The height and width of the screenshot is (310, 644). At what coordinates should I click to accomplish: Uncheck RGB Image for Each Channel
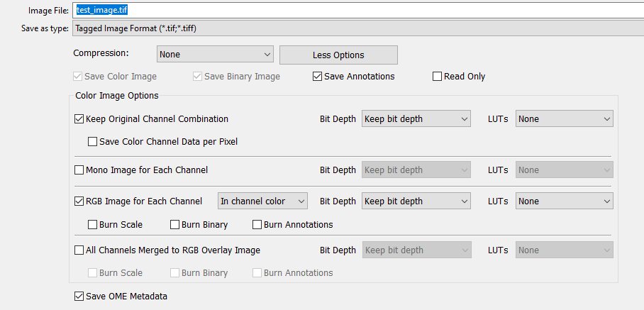pyautogui.click(x=79, y=201)
